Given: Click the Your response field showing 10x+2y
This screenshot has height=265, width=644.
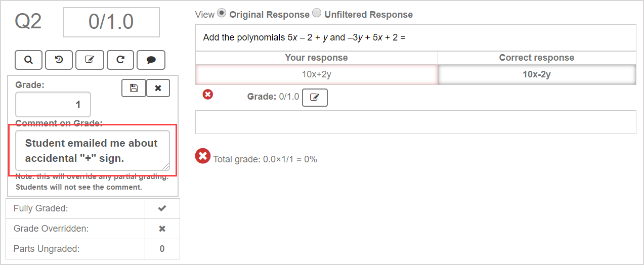Looking at the screenshot, I should point(317,74).
